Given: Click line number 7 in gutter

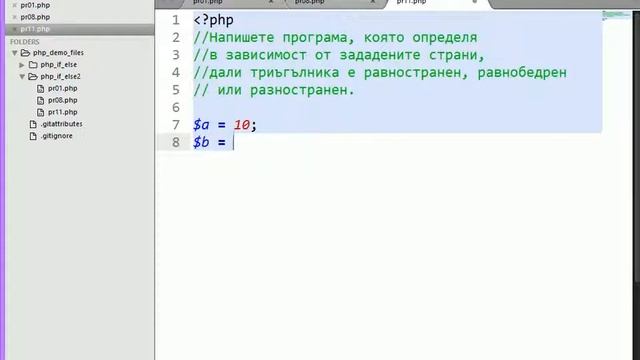Looking at the screenshot, I should [x=176, y=125].
